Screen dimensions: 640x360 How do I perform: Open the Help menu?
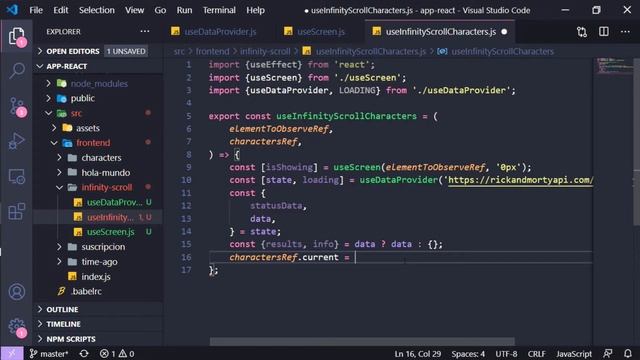coord(256,10)
